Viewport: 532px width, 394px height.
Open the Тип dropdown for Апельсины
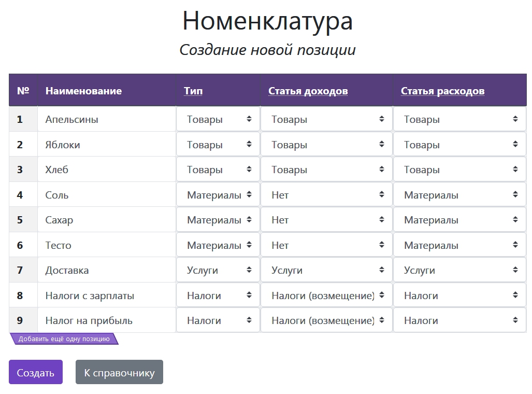pos(218,119)
